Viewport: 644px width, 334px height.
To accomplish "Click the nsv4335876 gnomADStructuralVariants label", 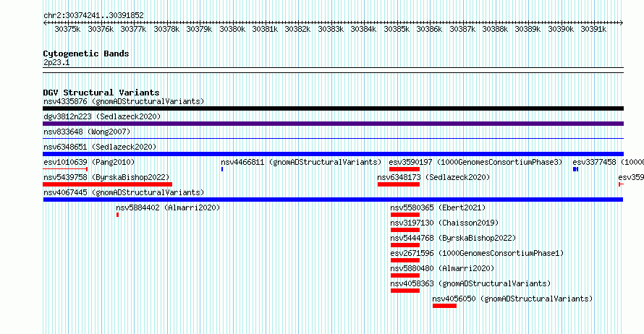I will (x=124, y=101).
